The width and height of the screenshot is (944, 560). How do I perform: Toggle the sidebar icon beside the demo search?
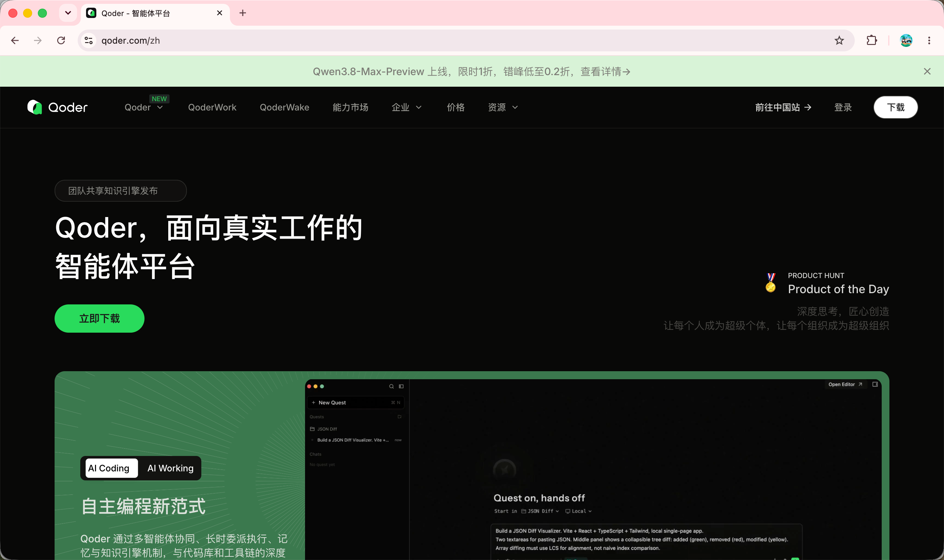(x=401, y=386)
